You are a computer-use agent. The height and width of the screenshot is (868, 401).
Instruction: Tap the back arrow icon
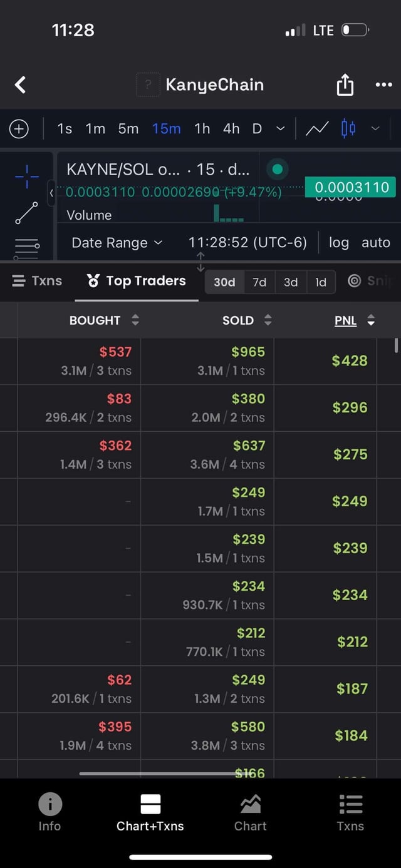[x=20, y=84]
